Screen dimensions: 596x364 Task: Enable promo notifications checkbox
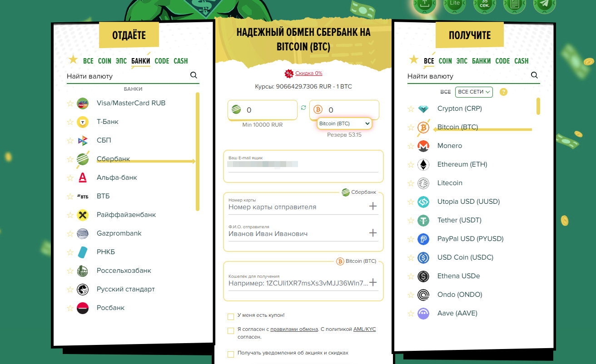(x=231, y=354)
